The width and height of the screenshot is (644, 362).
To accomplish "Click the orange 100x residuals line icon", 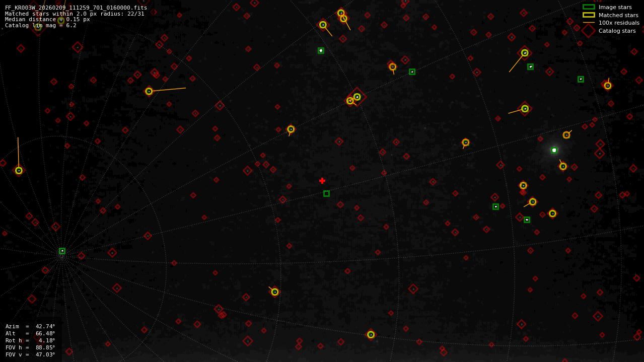I will (589, 22).
